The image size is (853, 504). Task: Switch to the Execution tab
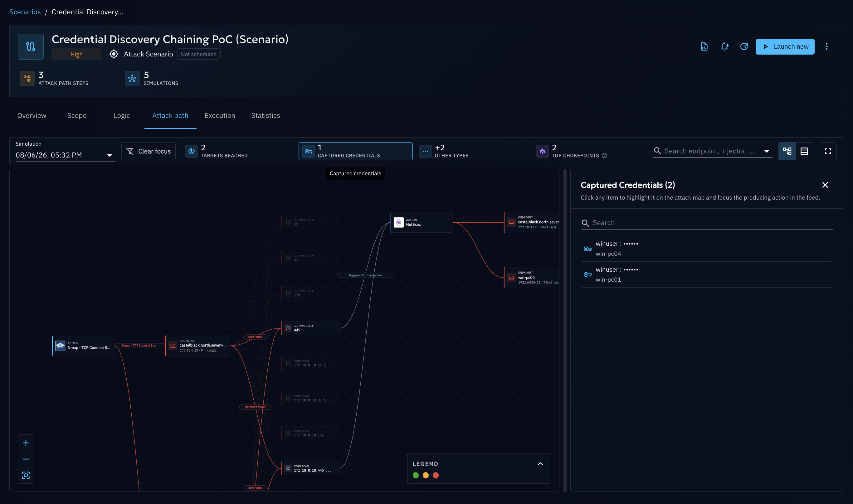[219, 115]
